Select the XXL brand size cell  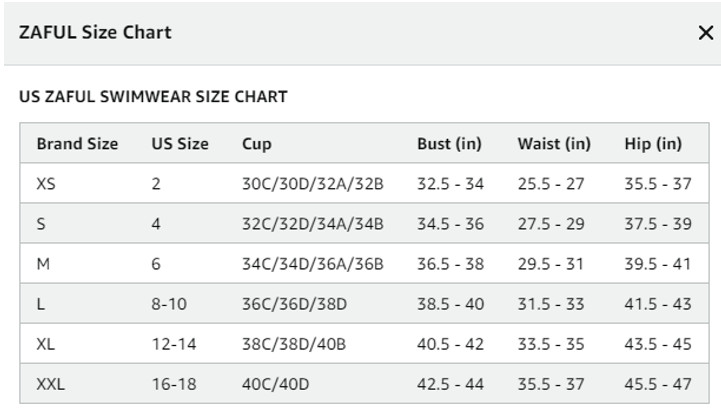51,384
